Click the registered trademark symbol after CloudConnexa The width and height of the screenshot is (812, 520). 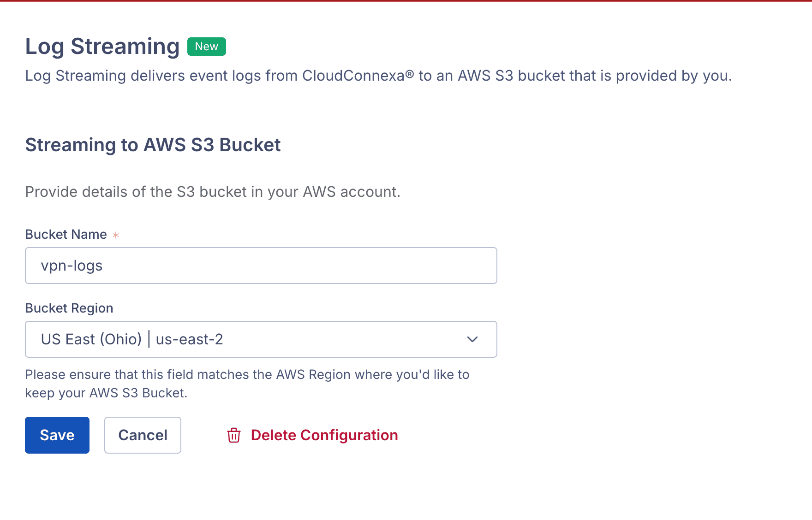pos(410,74)
